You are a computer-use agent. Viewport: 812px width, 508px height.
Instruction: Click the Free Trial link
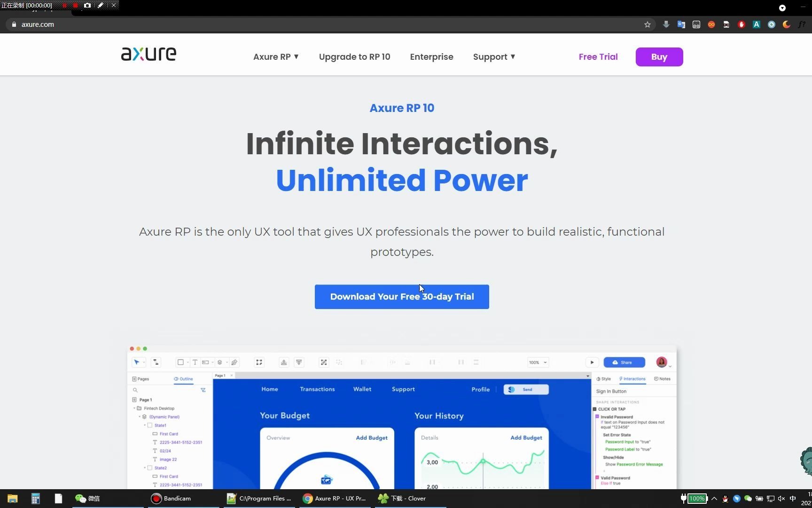(598, 57)
